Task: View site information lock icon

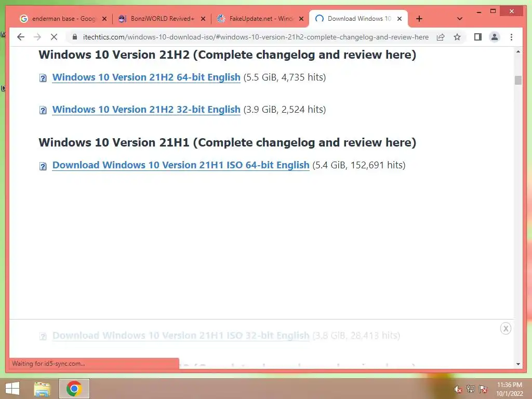Action: point(75,37)
